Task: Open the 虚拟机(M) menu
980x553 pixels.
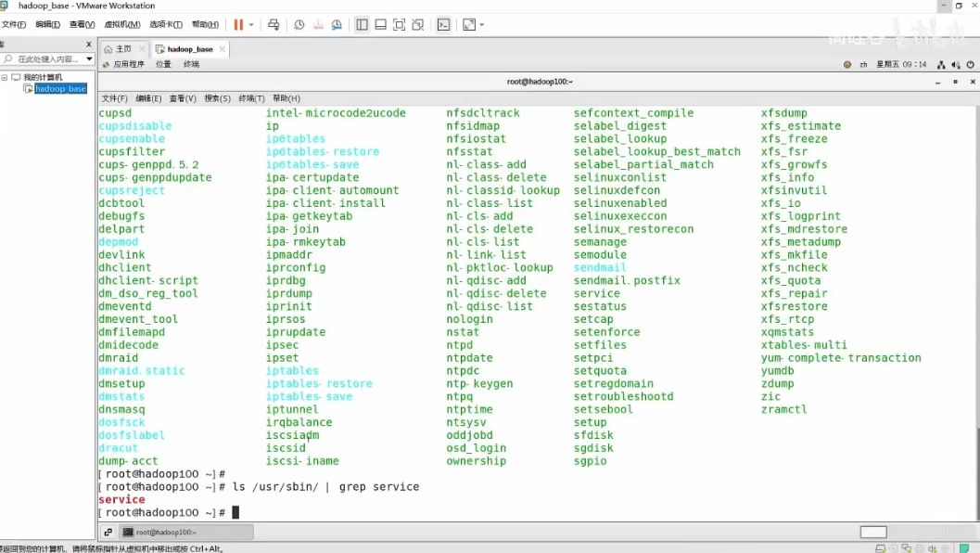Action: click(121, 24)
